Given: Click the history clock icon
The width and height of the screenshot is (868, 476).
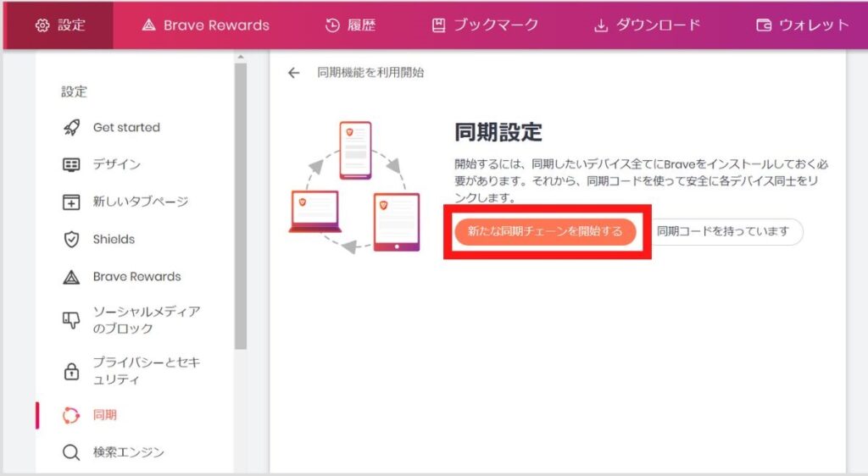Looking at the screenshot, I should 332,25.
